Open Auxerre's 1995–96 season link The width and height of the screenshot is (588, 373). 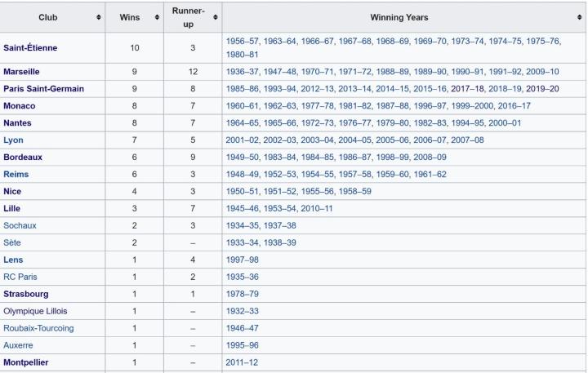(243, 345)
